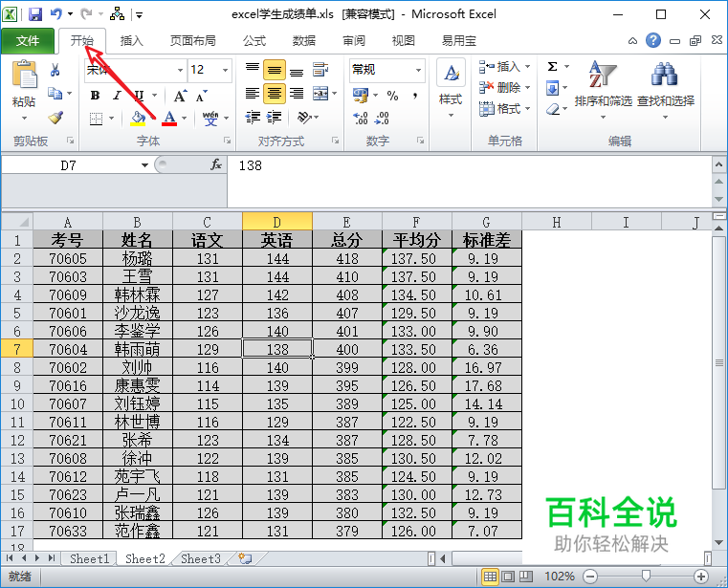Apply the red font color A
The image size is (728, 588).
pos(169,118)
